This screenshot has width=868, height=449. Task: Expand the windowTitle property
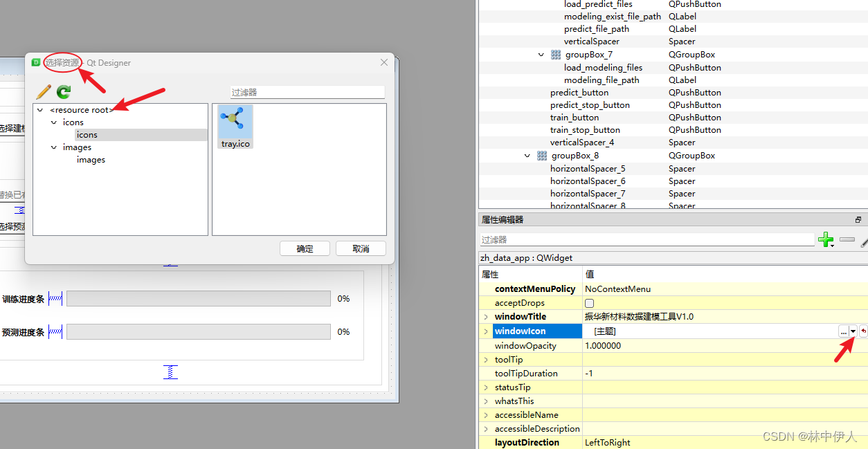tap(485, 317)
